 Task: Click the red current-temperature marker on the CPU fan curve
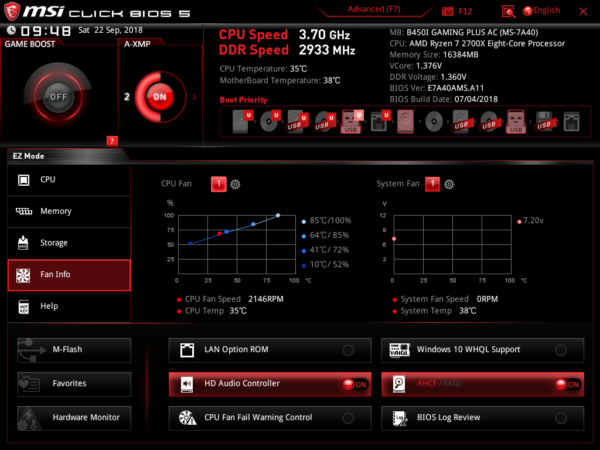[219, 233]
